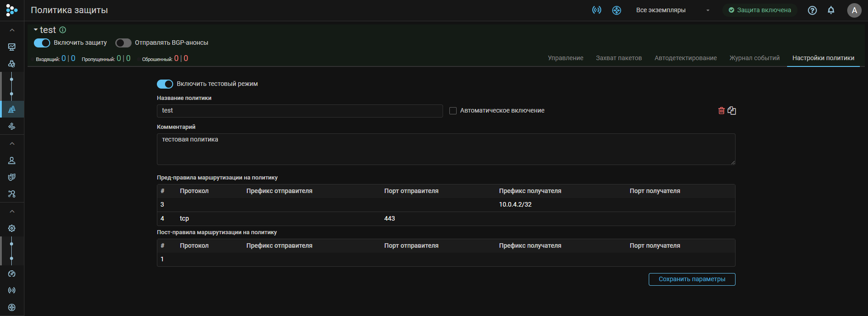This screenshot has height=316, width=868.
Task: Collapse the topmost sidebar section chevron
Action: point(12,30)
